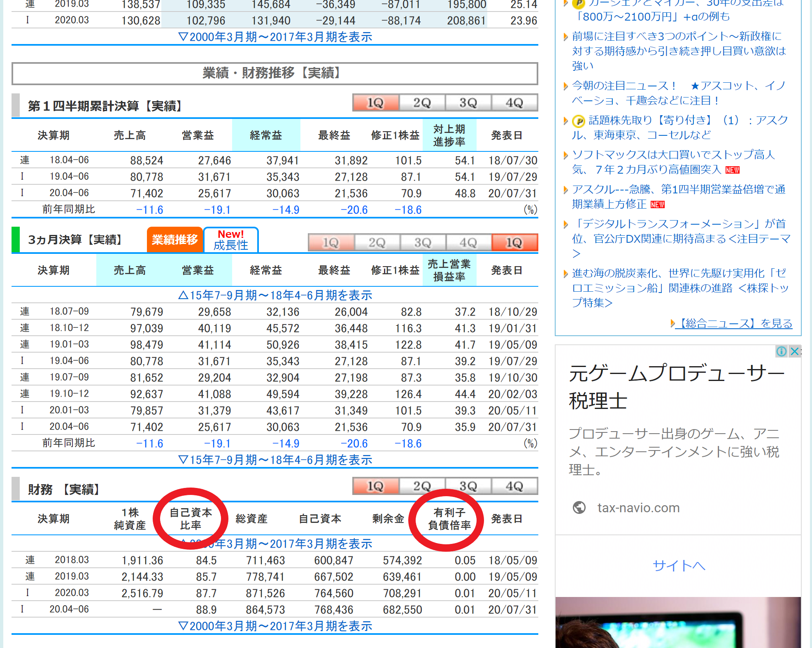Click the P coin icon before 話題株先取り
This screenshot has width=812, height=648.
(579, 121)
